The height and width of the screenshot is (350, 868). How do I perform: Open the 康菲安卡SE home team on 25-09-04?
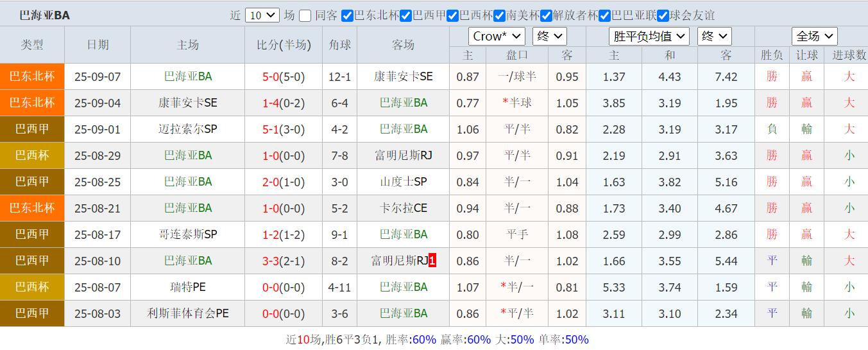[x=187, y=103]
